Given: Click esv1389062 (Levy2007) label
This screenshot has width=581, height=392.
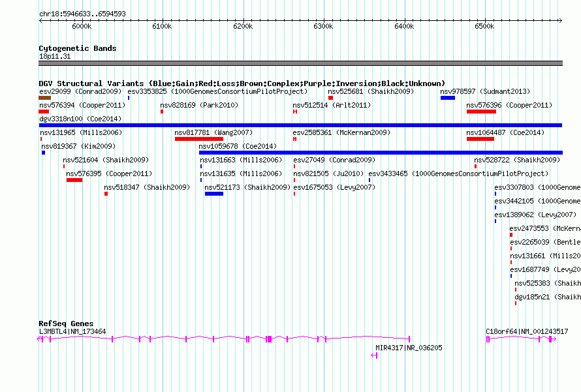Looking at the screenshot, I should click(x=535, y=215).
